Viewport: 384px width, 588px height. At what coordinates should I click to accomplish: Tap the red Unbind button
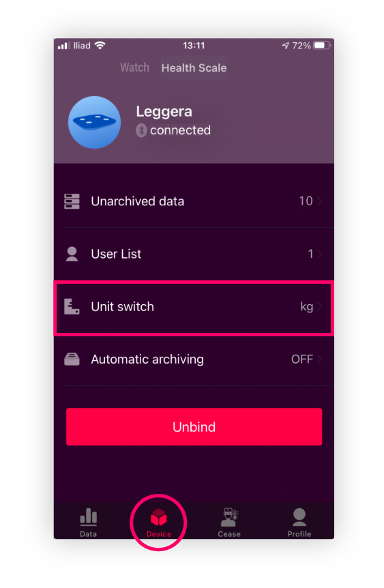coord(194,427)
